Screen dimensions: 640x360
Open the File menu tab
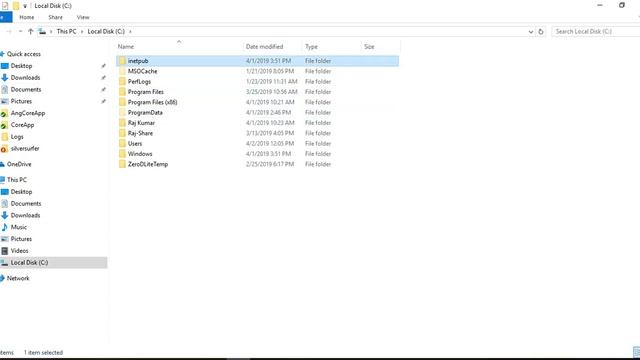(6, 17)
